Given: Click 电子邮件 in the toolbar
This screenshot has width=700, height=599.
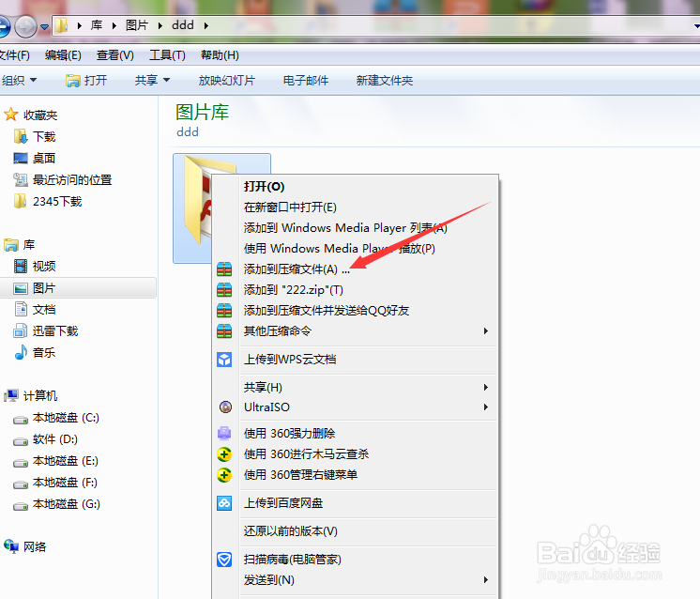Looking at the screenshot, I should 306,81.
